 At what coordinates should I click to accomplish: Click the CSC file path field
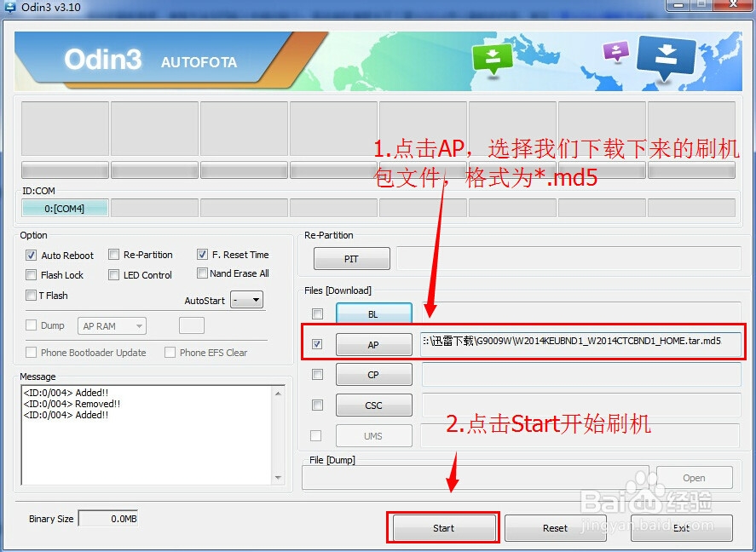581,405
